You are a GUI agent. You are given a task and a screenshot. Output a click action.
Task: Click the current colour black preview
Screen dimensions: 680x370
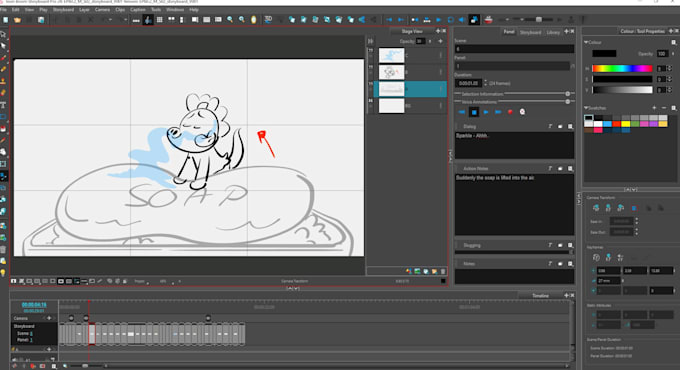pos(604,53)
